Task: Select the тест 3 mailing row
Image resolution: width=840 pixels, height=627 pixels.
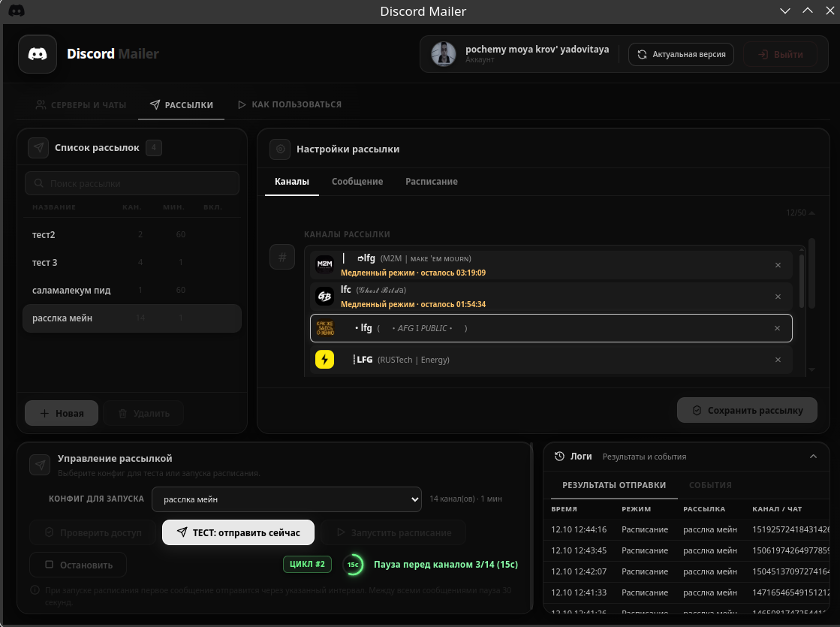Action: pyautogui.click(x=132, y=263)
